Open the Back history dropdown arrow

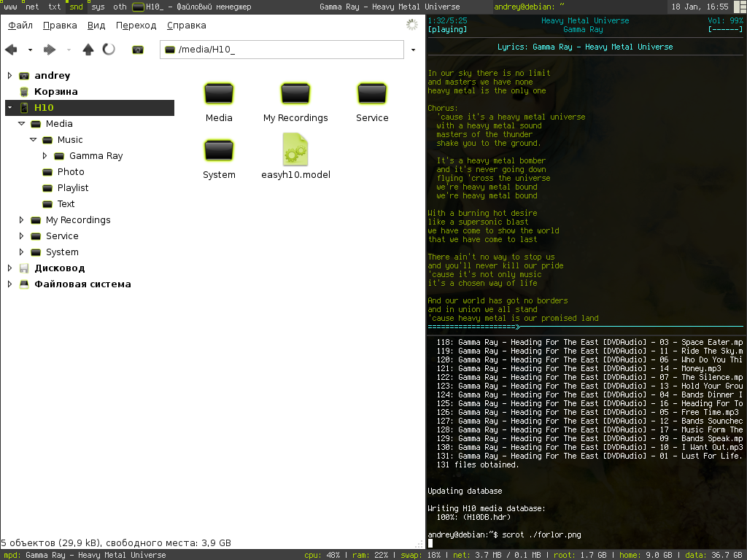coord(30,50)
